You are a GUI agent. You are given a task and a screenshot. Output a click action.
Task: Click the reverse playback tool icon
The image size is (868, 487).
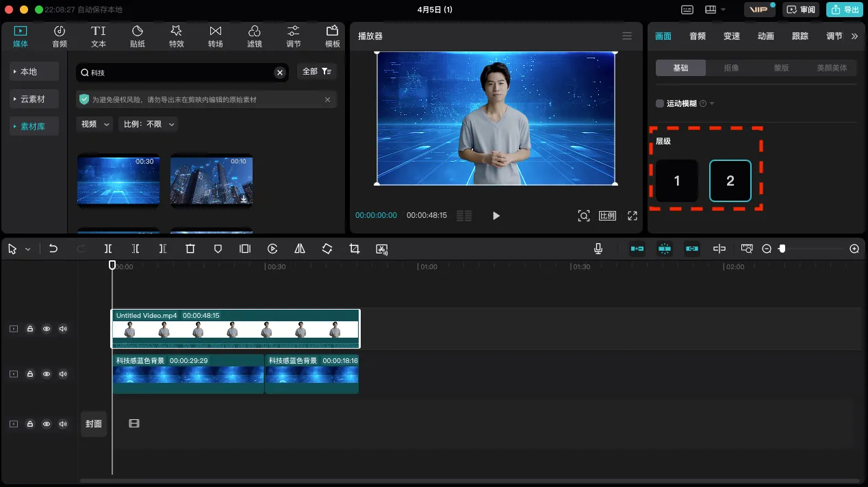click(272, 249)
